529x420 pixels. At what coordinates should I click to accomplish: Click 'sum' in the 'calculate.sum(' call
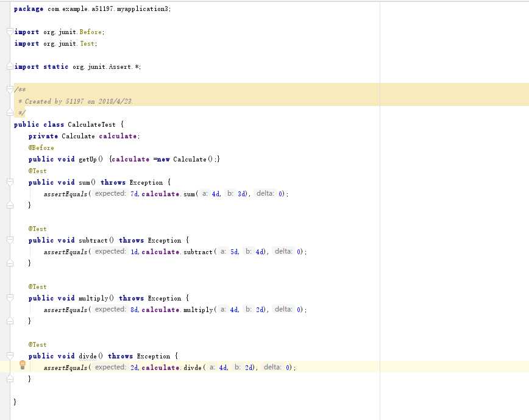190,194
